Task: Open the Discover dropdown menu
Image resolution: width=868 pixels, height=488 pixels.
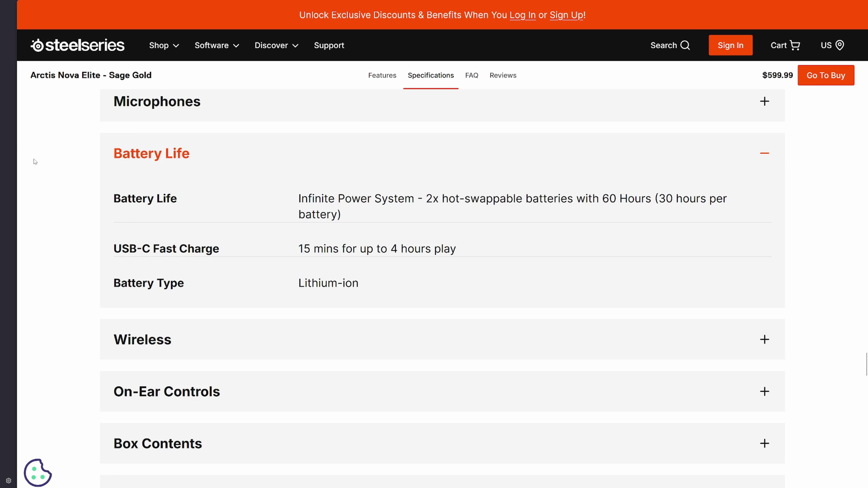Action: click(x=276, y=45)
